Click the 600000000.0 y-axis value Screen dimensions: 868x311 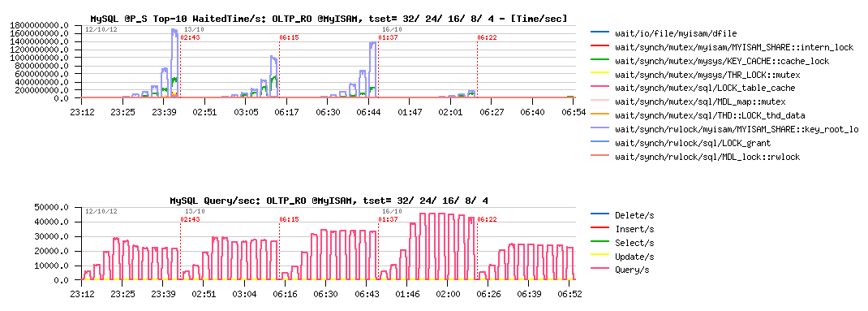click(x=41, y=74)
